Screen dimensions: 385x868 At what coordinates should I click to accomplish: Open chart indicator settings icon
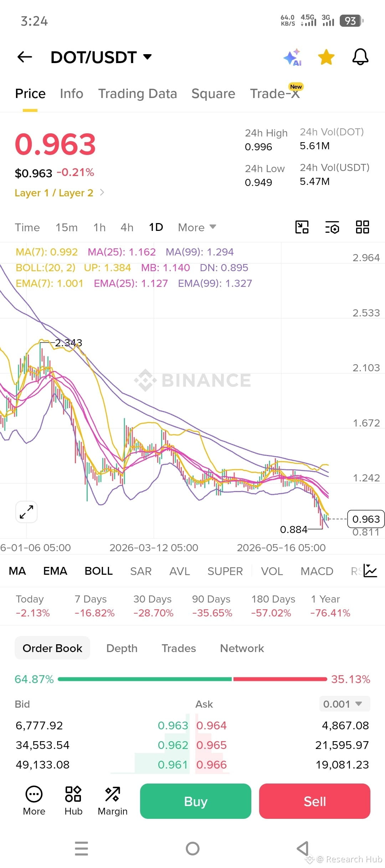click(x=332, y=227)
